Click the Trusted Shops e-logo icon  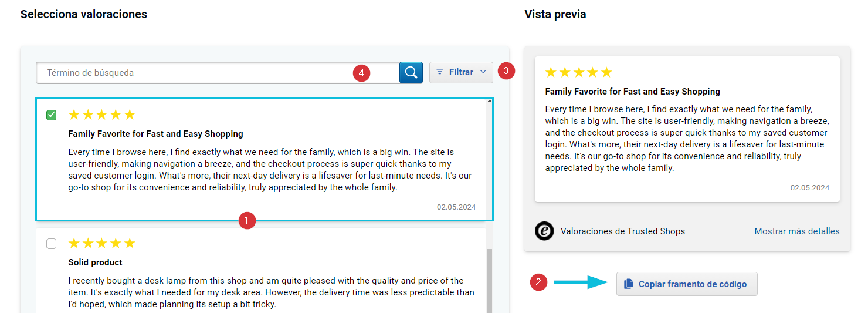[x=544, y=231]
